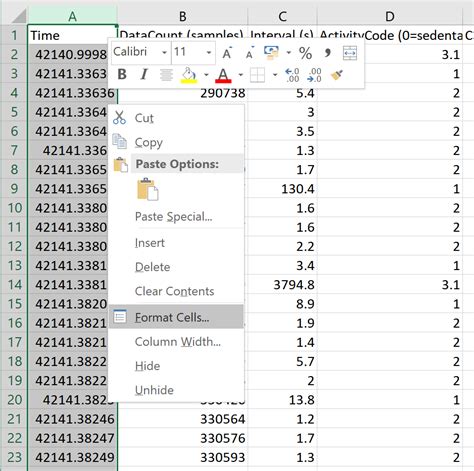Apply the percent style format

[x=305, y=53]
